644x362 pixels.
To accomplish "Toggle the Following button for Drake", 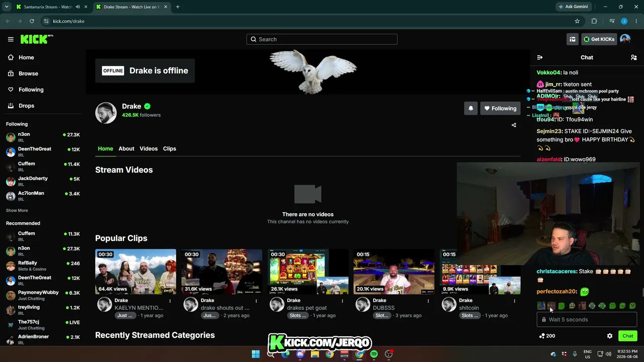I will [x=500, y=108].
